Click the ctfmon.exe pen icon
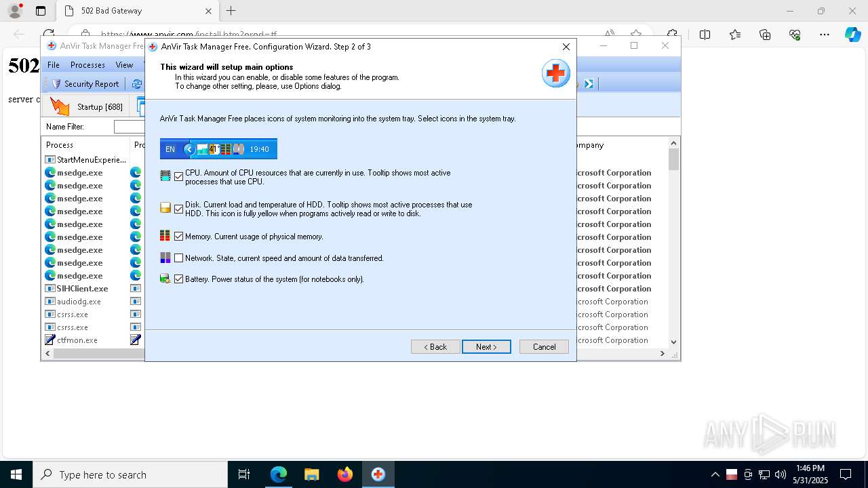Image resolution: width=868 pixels, height=488 pixels. pos(50,340)
